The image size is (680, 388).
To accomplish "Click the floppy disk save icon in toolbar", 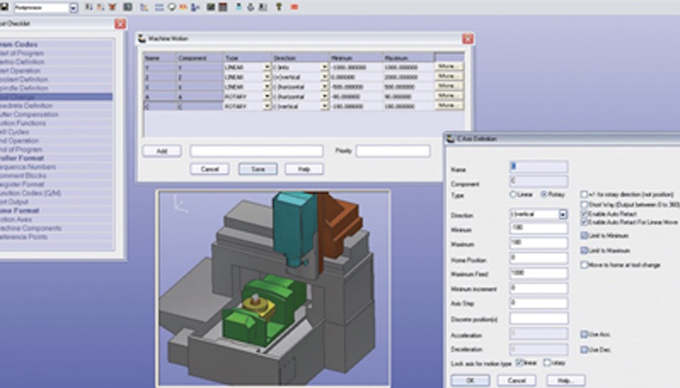I will click(4, 7).
